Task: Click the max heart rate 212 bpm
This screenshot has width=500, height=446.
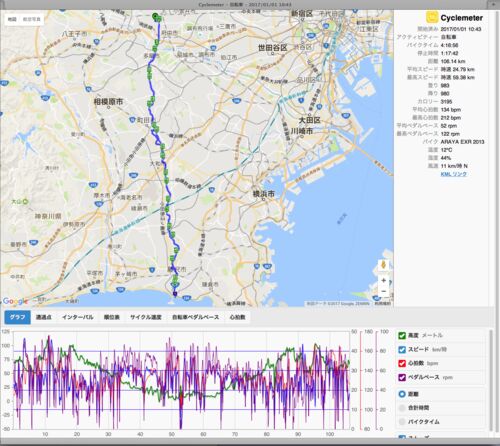Action: tap(451, 118)
